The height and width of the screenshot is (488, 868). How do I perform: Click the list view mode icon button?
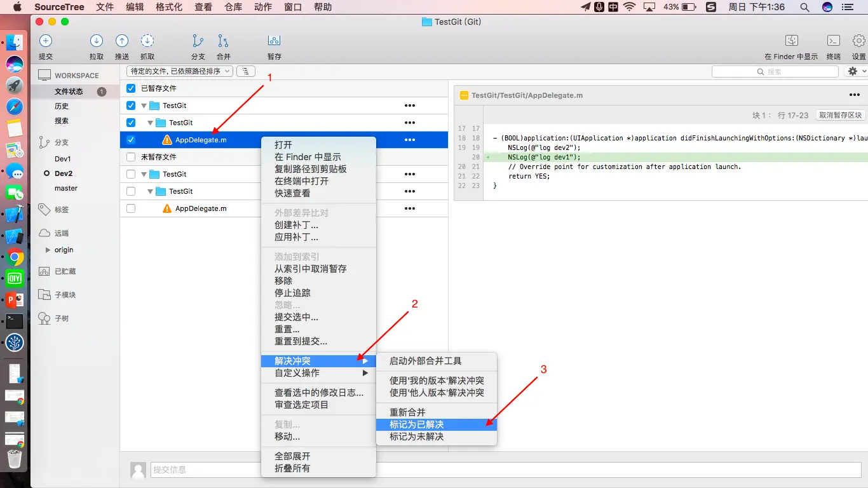[246, 71]
